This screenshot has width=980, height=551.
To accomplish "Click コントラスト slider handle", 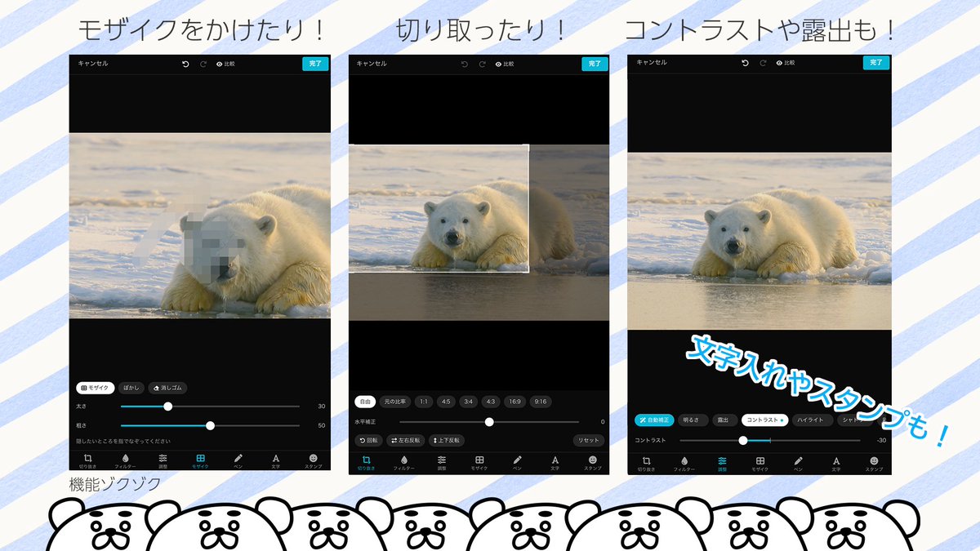I will coord(743,440).
